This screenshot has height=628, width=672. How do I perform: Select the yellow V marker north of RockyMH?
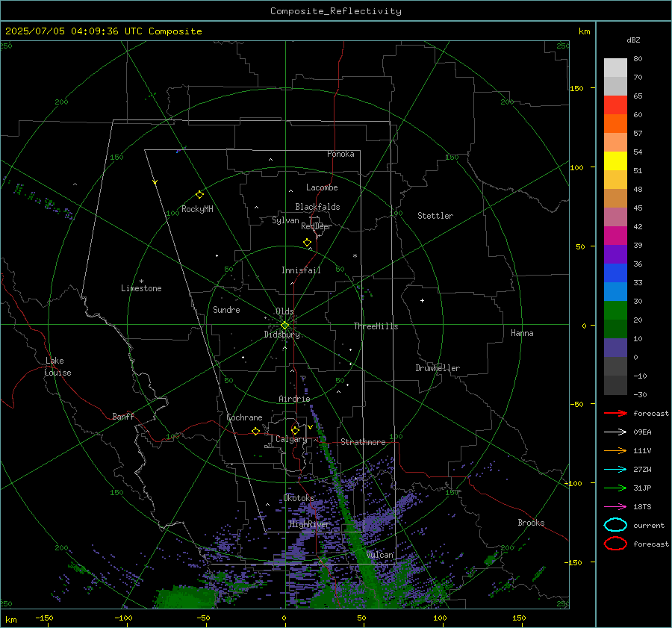tap(155, 182)
